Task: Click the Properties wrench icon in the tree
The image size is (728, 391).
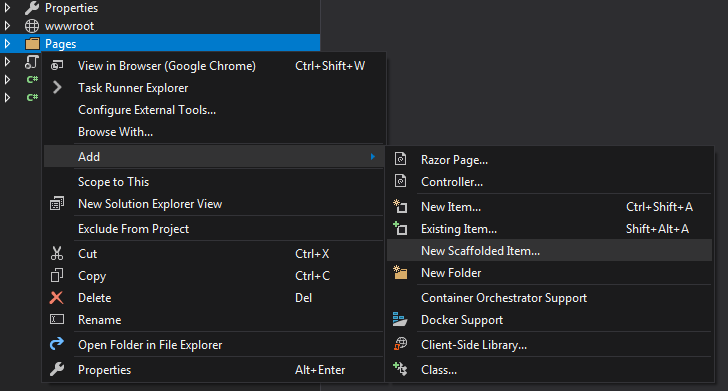Action: pyautogui.click(x=32, y=8)
